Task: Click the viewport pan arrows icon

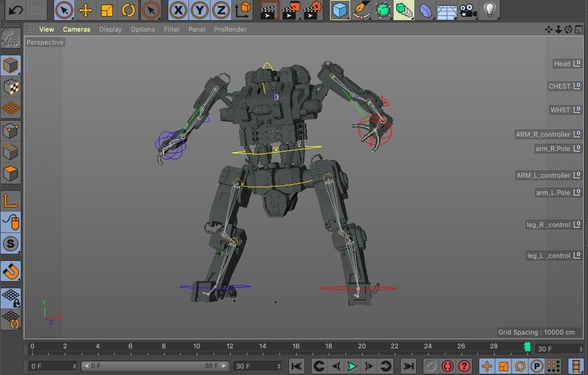Action: pyautogui.click(x=549, y=30)
